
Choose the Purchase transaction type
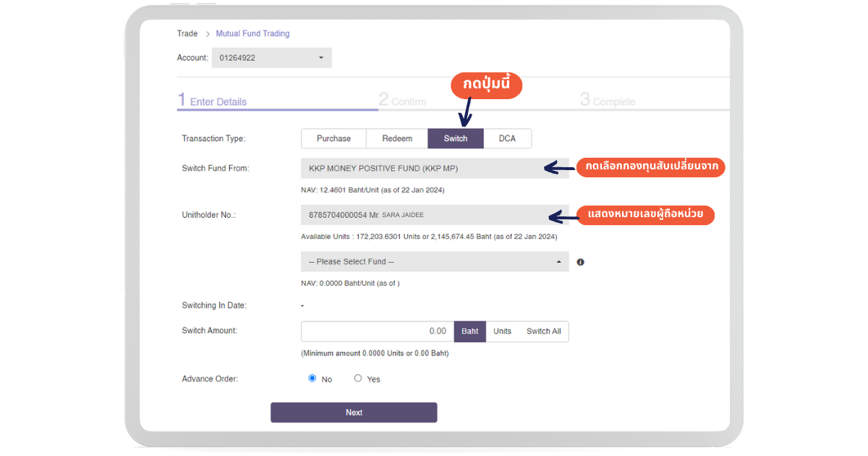coord(333,138)
